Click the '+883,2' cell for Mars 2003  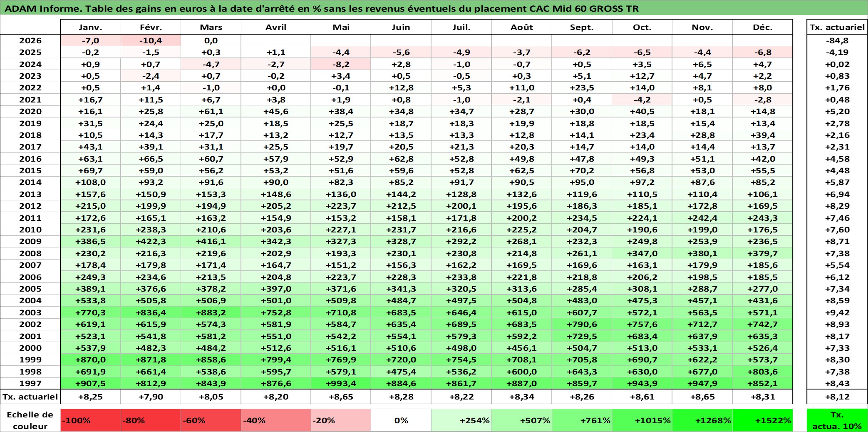[x=211, y=312]
